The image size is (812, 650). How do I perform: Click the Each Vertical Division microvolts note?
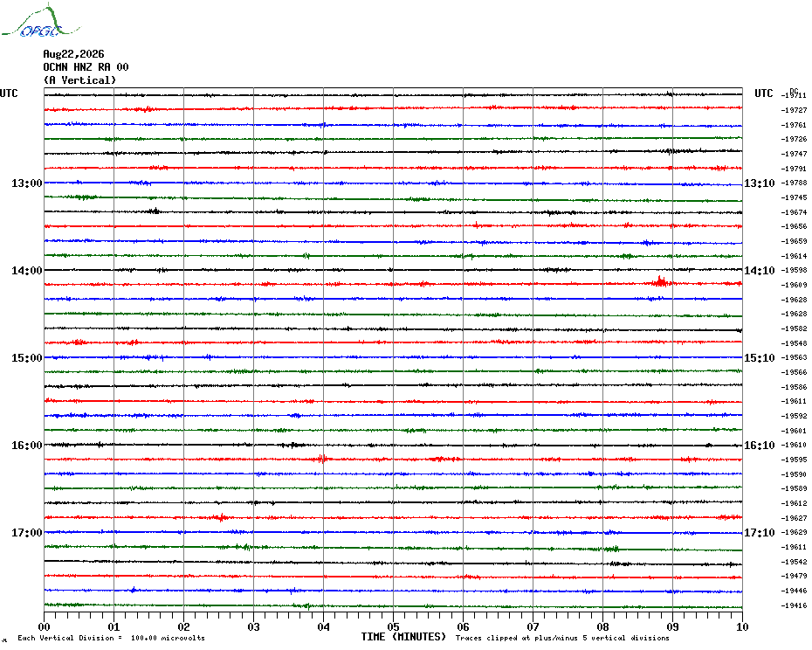point(112,638)
